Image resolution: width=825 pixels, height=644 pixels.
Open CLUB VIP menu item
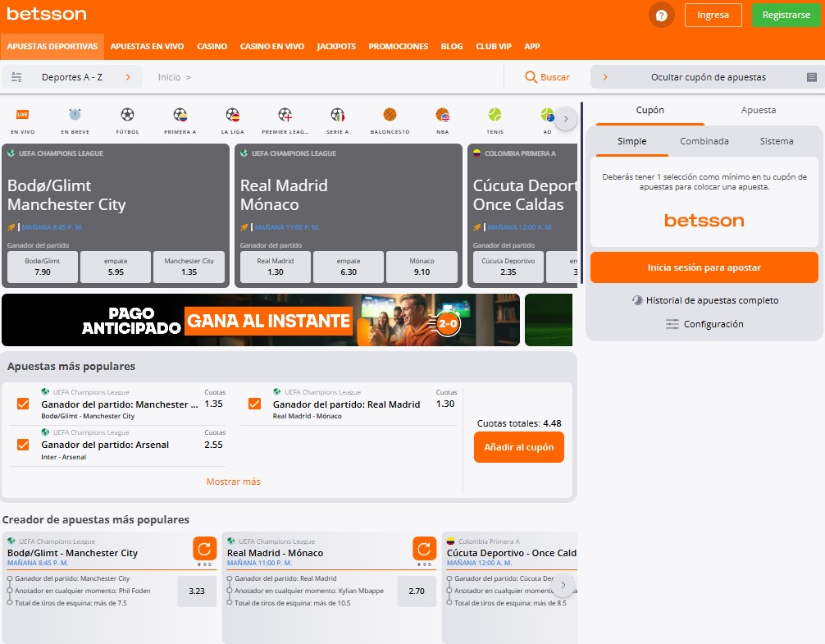point(494,46)
